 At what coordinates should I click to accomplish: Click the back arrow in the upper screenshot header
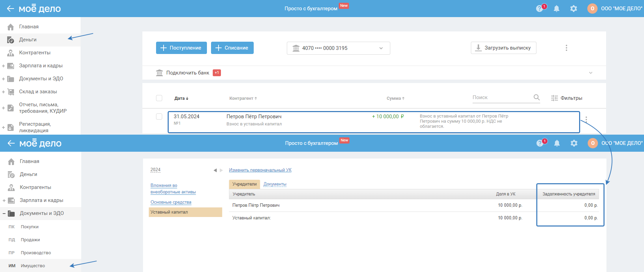point(11,9)
